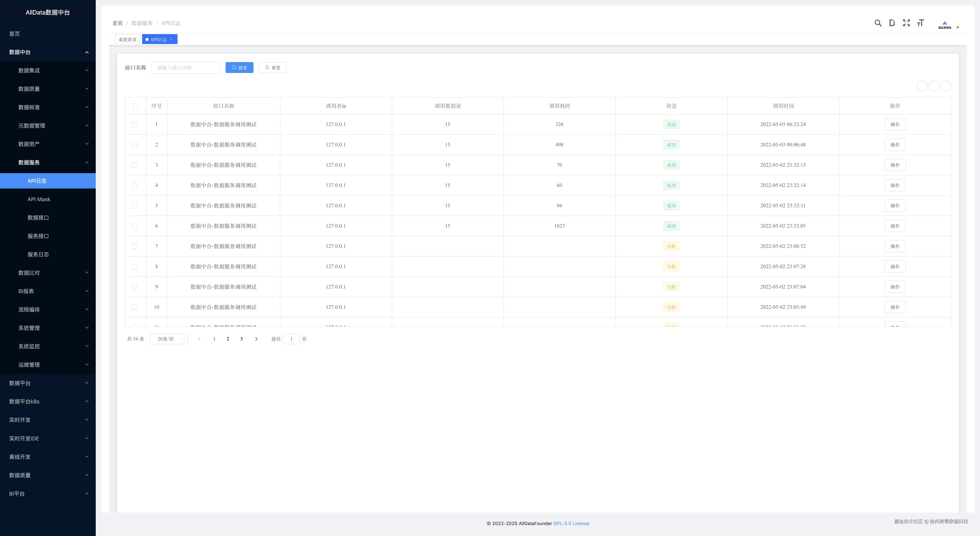Click the 接口名称 search input field
Viewport: 980px width, 536px height.
click(186, 68)
